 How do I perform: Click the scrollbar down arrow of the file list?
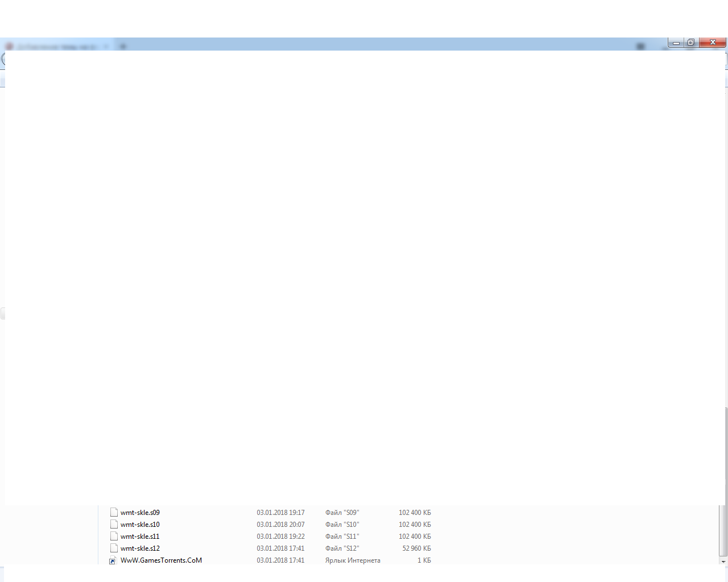pos(723,562)
